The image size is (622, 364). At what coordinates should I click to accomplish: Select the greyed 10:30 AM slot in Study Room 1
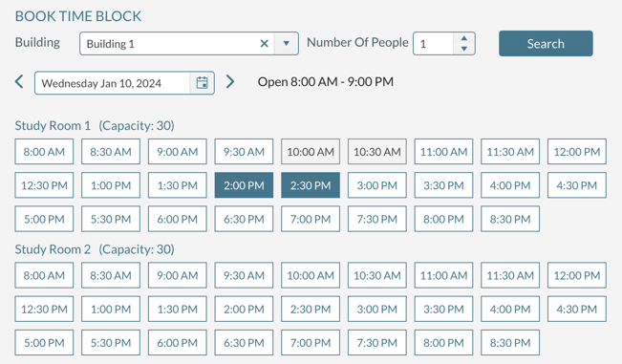[x=377, y=152]
